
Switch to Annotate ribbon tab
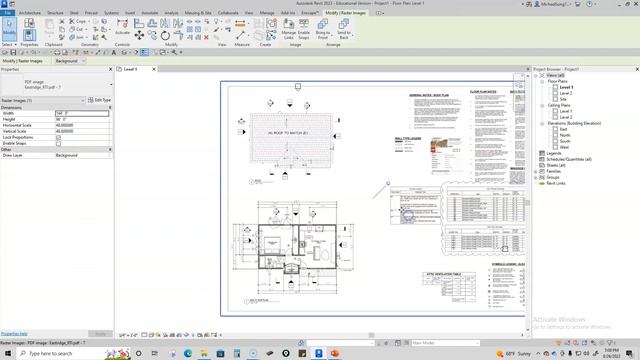coord(149,13)
